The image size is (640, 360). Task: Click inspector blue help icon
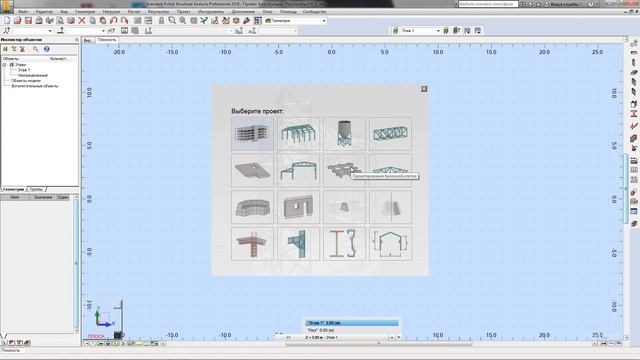47,49
